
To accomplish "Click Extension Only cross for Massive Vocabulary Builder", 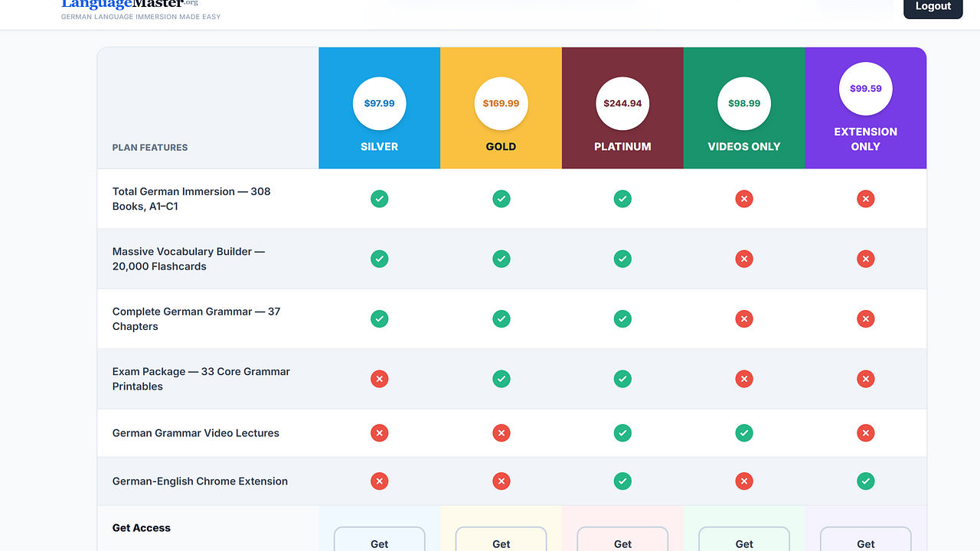I will (x=866, y=259).
